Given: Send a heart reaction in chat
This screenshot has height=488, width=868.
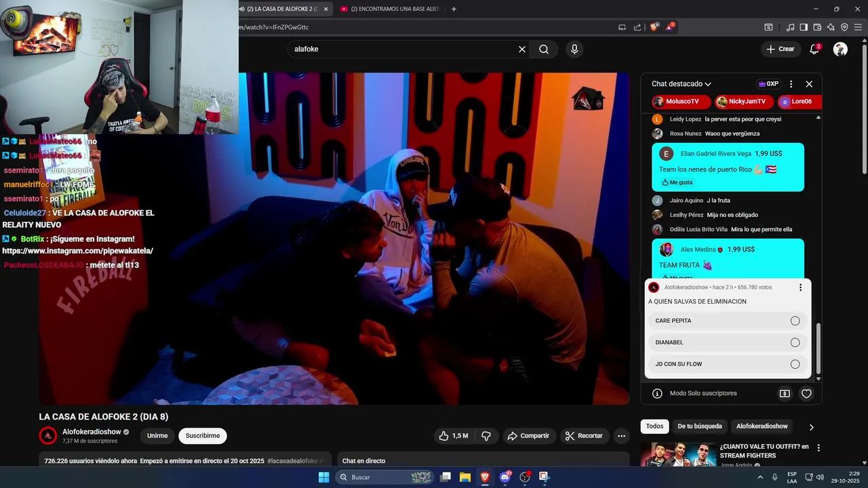Looking at the screenshot, I should [x=806, y=393].
